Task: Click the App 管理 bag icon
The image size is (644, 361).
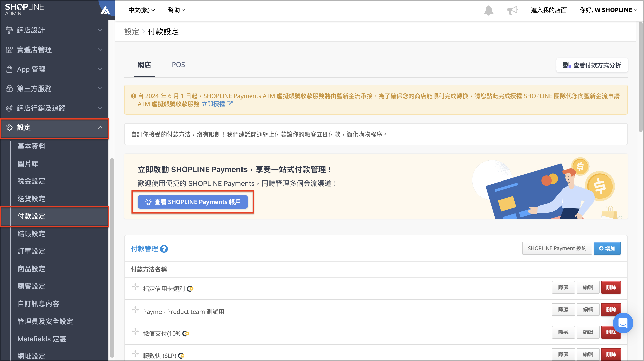Action: pos(9,69)
